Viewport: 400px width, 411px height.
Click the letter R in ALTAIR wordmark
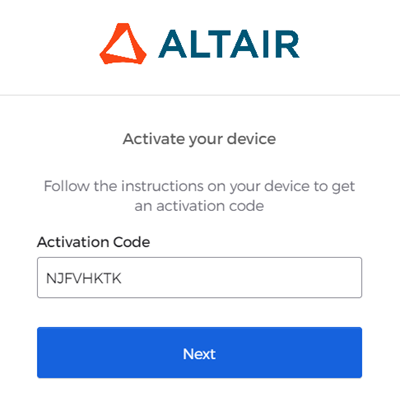click(288, 44)
